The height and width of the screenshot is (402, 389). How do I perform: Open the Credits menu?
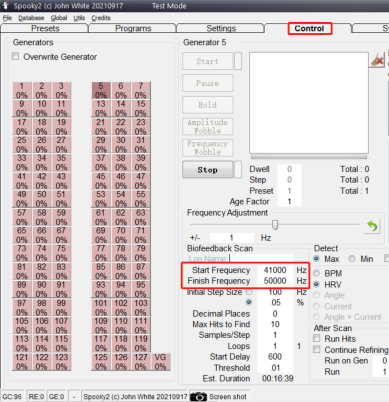click(101, 18)
